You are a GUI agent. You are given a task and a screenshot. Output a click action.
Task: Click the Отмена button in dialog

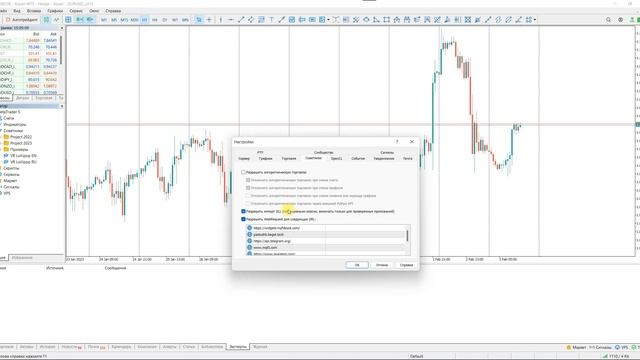(382, 265)
